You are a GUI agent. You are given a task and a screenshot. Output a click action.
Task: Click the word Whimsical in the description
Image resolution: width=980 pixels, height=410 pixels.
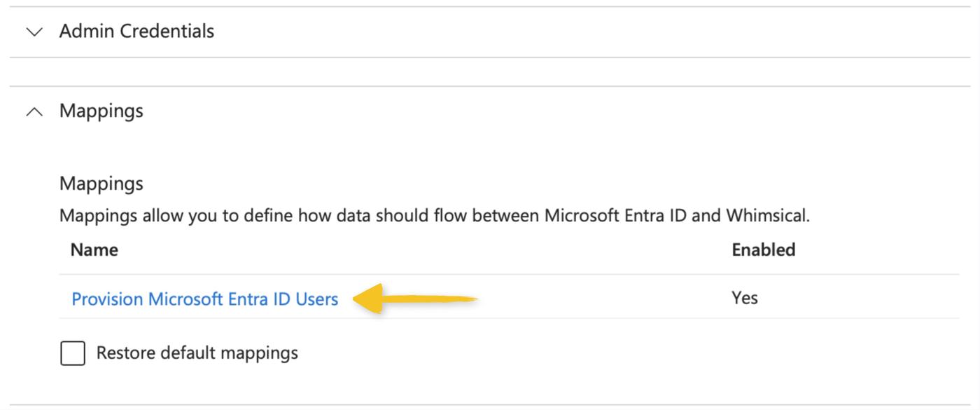pos(766,215)
